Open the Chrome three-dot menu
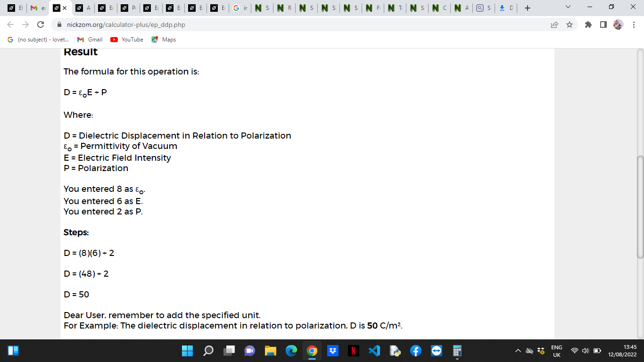The width and height of the screenshot is (644, 362). (634, 25)
